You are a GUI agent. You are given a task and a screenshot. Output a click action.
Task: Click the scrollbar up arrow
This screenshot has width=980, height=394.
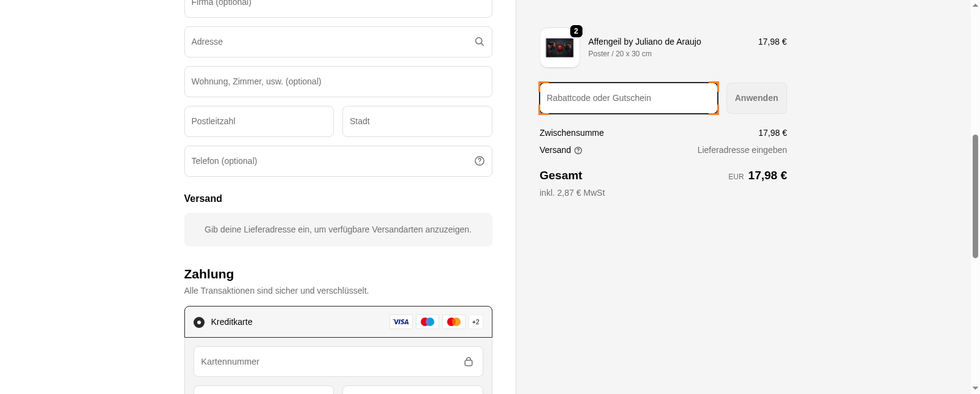point(975,5)
